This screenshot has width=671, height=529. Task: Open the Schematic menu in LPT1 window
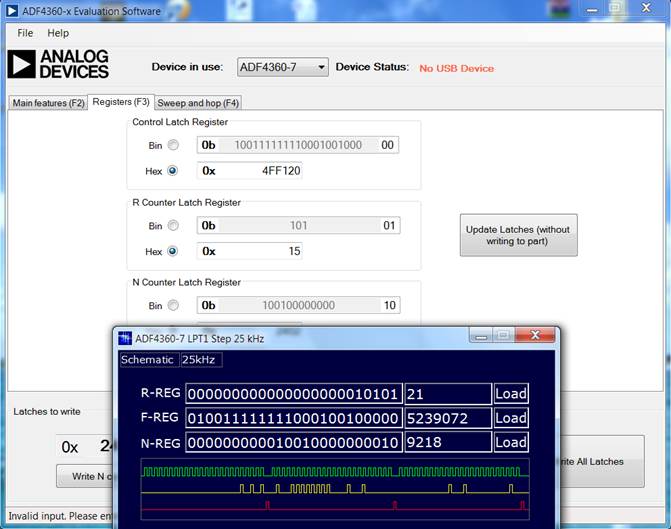point(147,360)
